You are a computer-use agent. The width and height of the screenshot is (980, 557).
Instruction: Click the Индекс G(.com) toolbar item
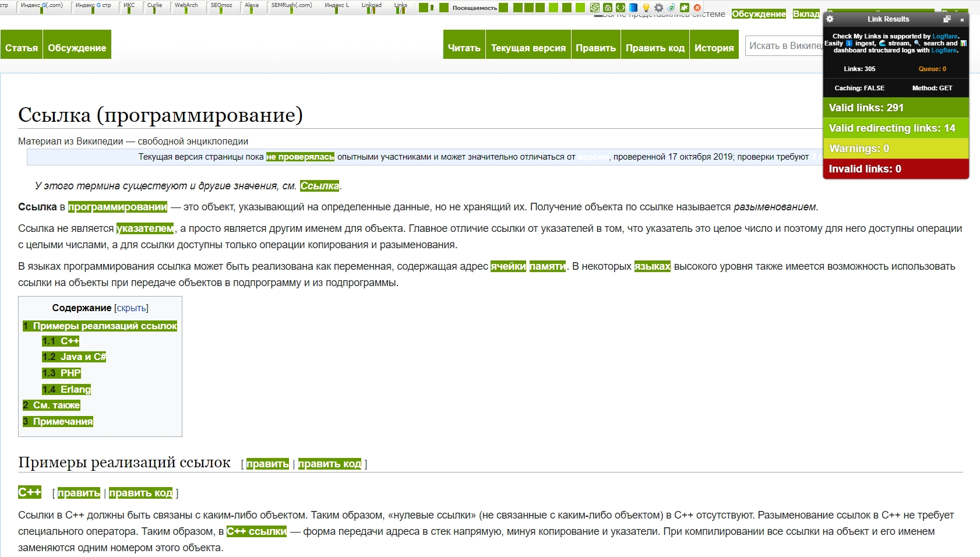point(42,6)
